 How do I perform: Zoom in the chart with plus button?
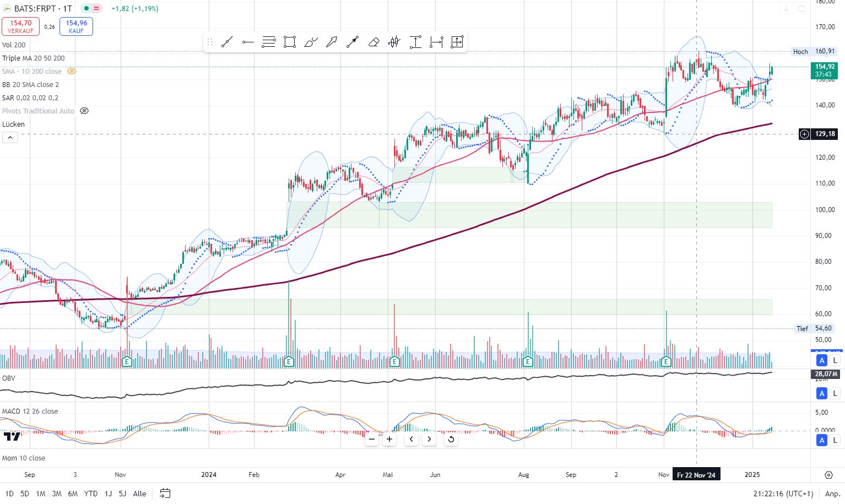tap(389, 439)
